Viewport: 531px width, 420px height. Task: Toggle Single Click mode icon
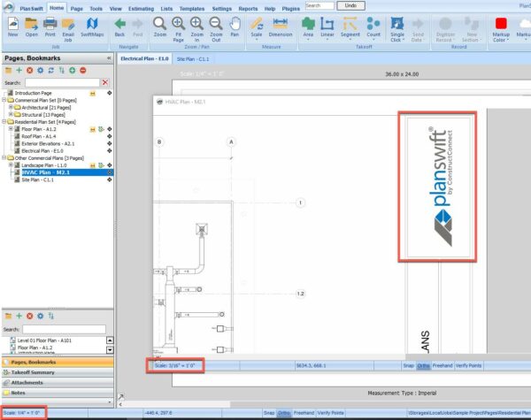[x=397, y=29]
